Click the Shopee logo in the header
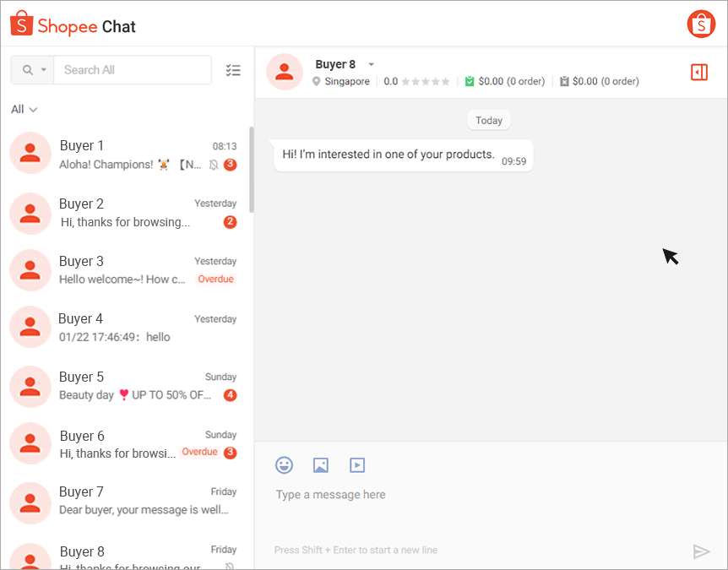This screenshot has height=570, width=728. click(21, 25)
